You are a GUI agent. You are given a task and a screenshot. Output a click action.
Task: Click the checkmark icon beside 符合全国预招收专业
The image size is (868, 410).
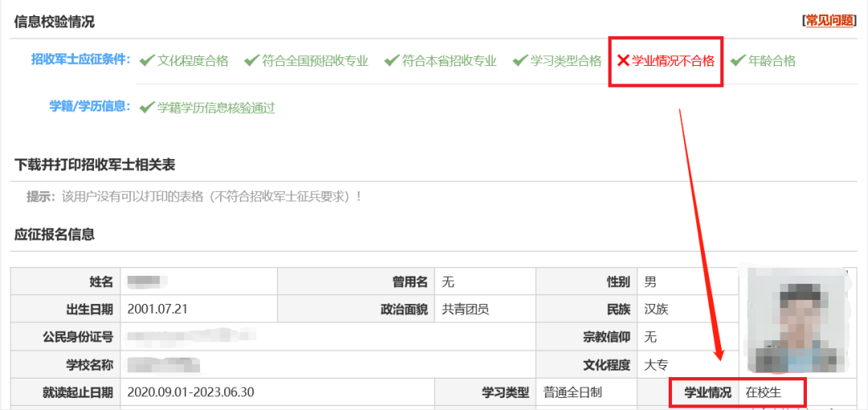252,60
